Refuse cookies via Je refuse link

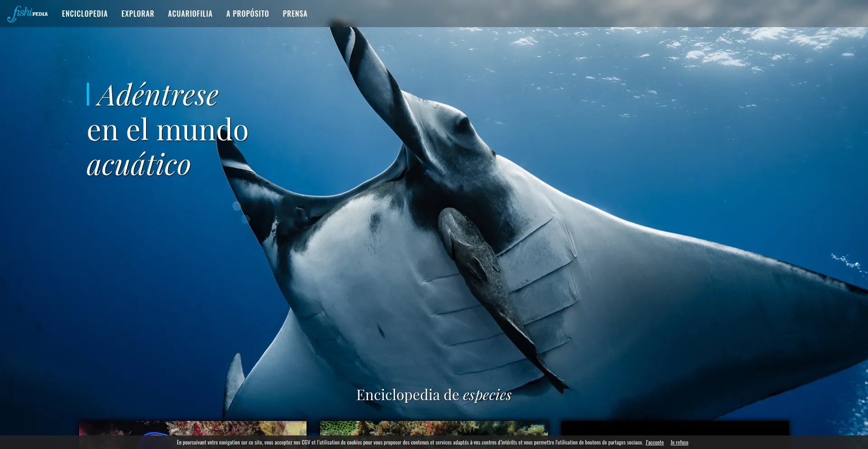(679, 442)
